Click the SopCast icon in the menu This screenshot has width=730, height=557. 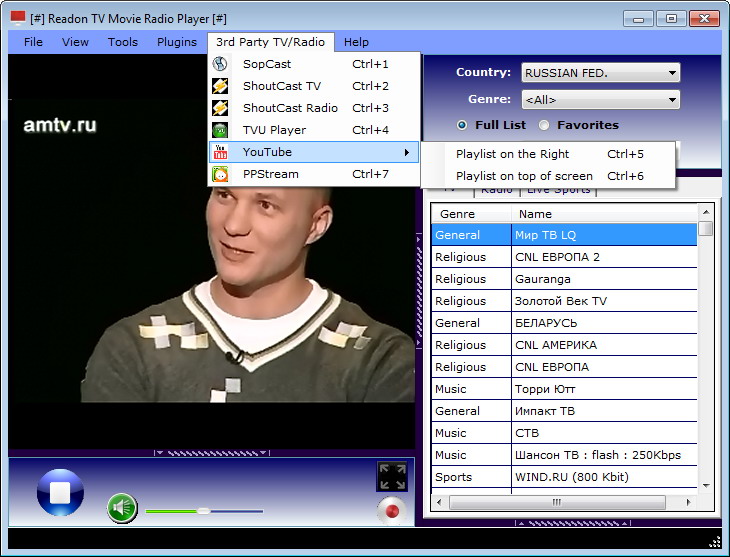point(220,64)
